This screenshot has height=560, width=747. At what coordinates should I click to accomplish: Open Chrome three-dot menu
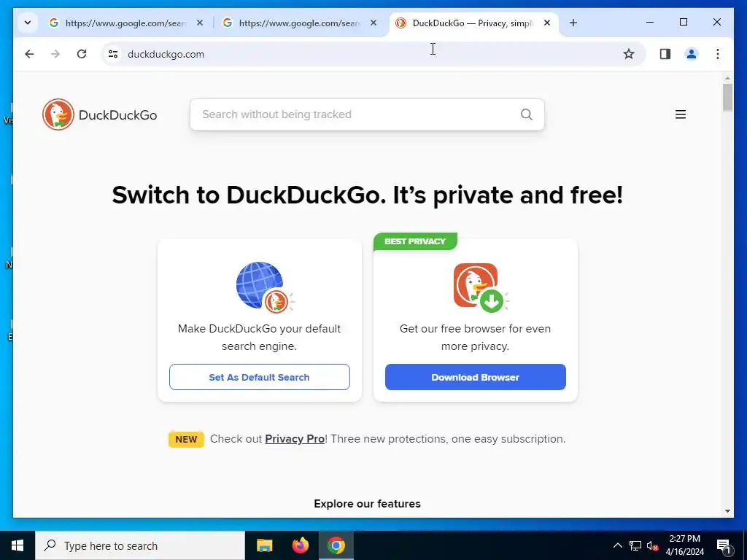[x=718, y=54]
